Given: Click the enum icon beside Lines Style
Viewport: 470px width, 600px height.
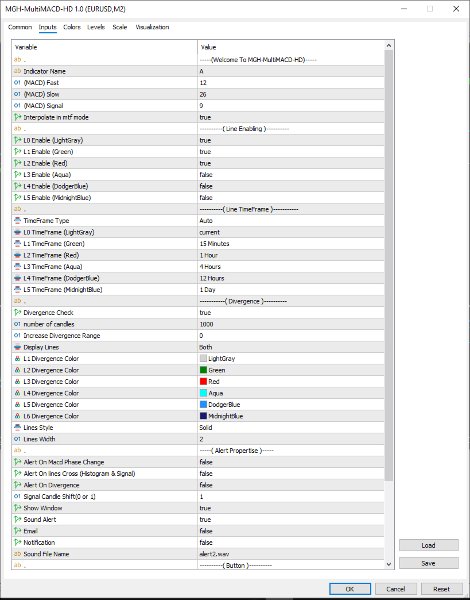Looking at the screenshot, I should (17, 427).
